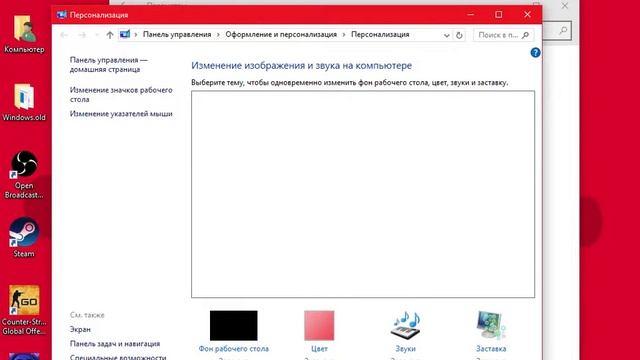This screenshot has width=640, height=360.
Task: Click the Цвет label link
Action: 319,349
